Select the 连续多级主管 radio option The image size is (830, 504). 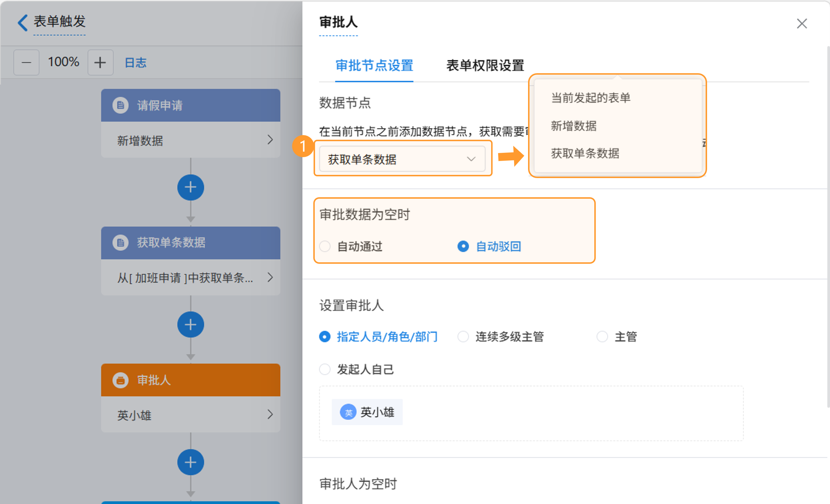pos(463,336)
